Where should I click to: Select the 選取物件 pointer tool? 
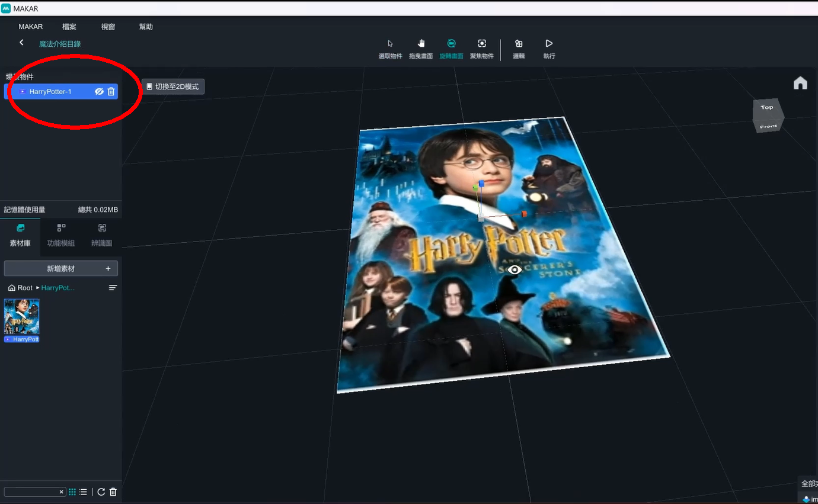(390, 48)
